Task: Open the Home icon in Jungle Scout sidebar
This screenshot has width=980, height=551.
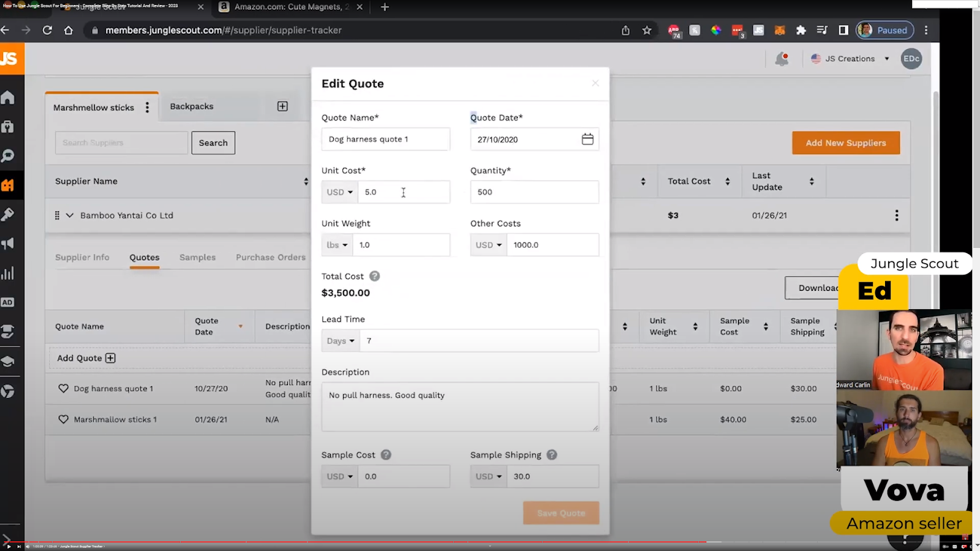Action: click(x=8, y=97)
